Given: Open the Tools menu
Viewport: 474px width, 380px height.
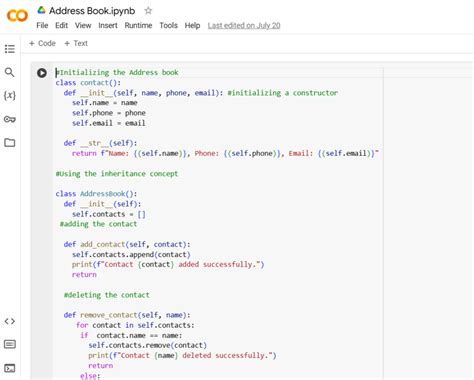Looking at the screenshot, I should (x=168, y=25).
